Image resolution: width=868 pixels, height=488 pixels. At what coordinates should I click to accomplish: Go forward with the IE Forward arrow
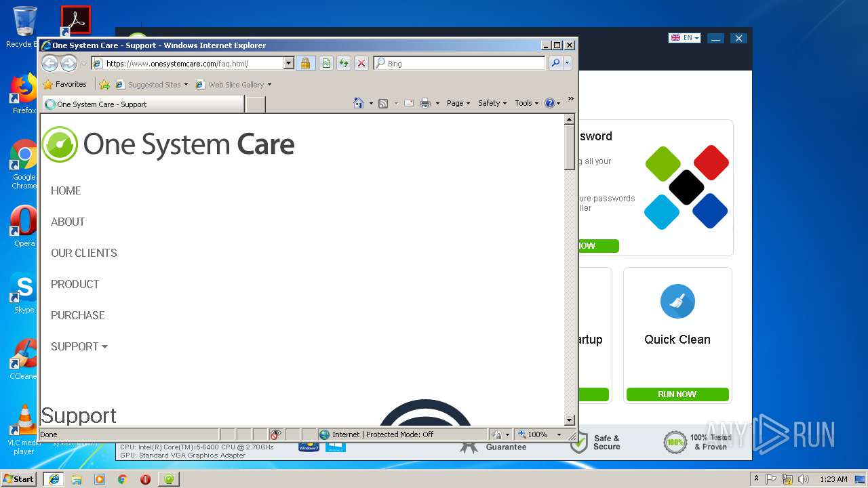click(68, 64)
